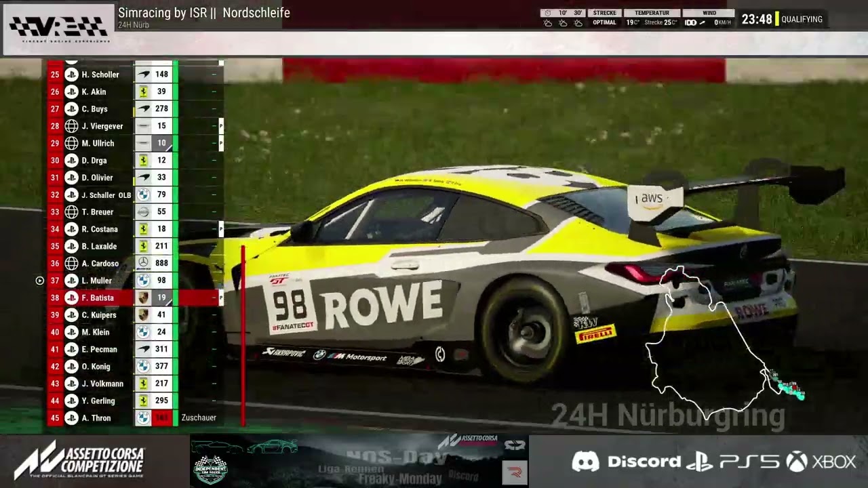Click car number 888 in standings
This screenshot has width=868, height=488.
[x=161, y=263]
